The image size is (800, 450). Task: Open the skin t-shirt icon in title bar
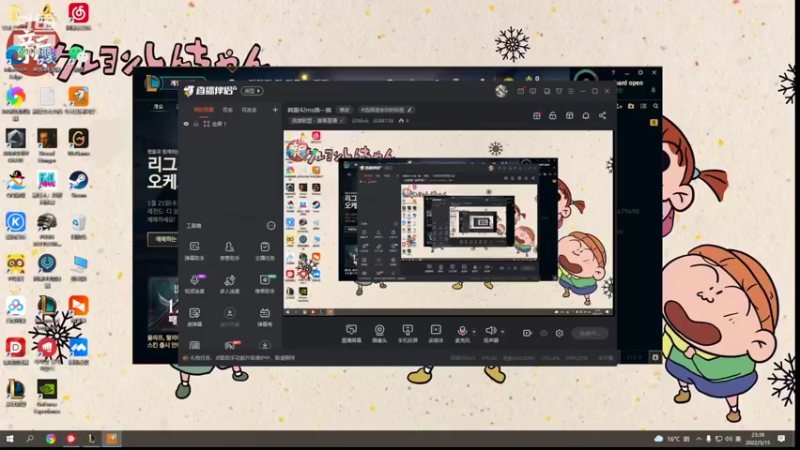[x=559, y=91]
